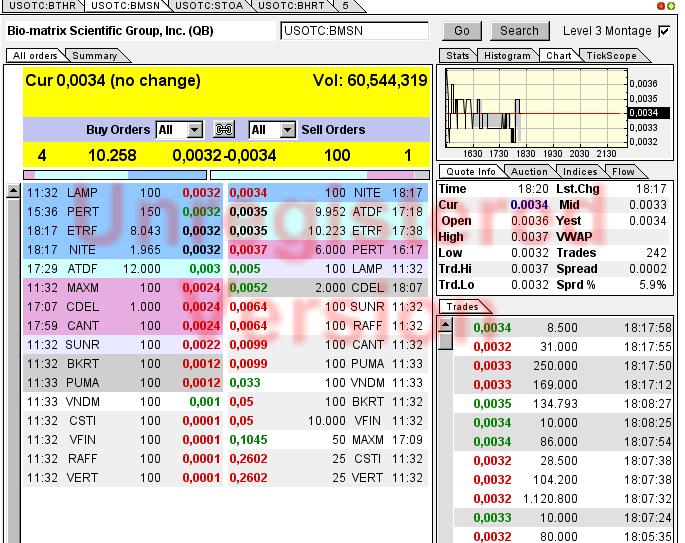Image resolution: width=685 pixels, height=543 pixels.
Task: Click the sell orders depth color bar
Action: 320,175
